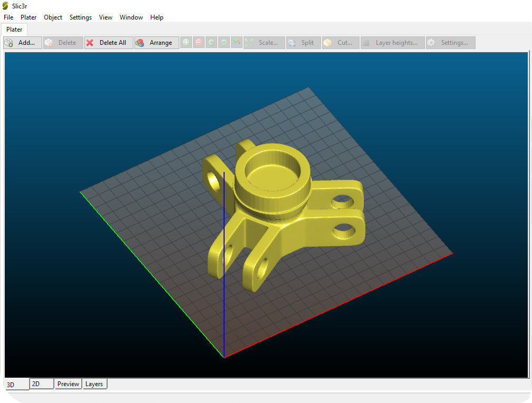Click the toolbar Settings gear button
This screenshot has height=403, width=532.
tap(450, 43)
